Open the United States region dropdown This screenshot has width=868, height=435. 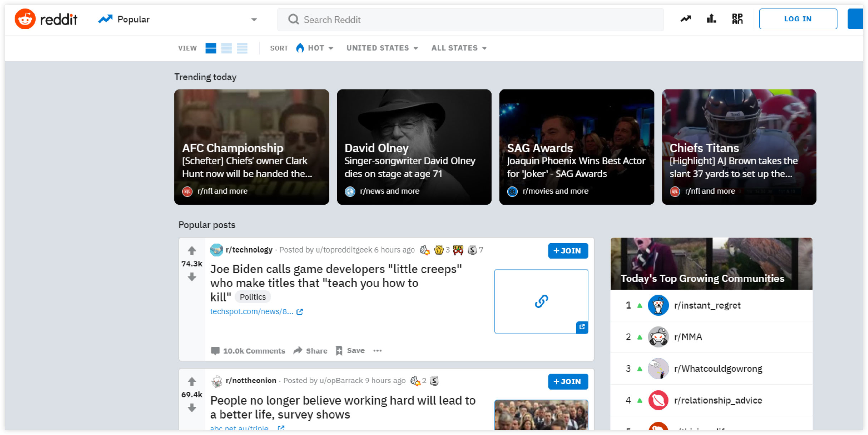tap(382, 48)
